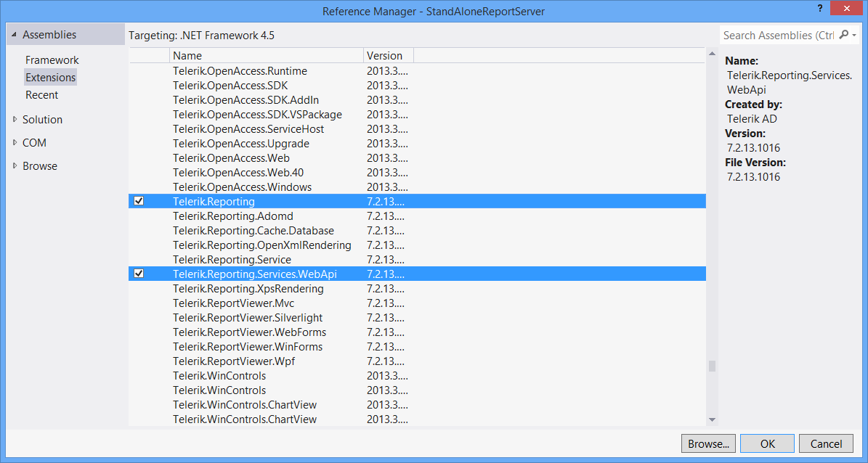Select Telerik.ReportViewer.Wpf row

[418, 361]
